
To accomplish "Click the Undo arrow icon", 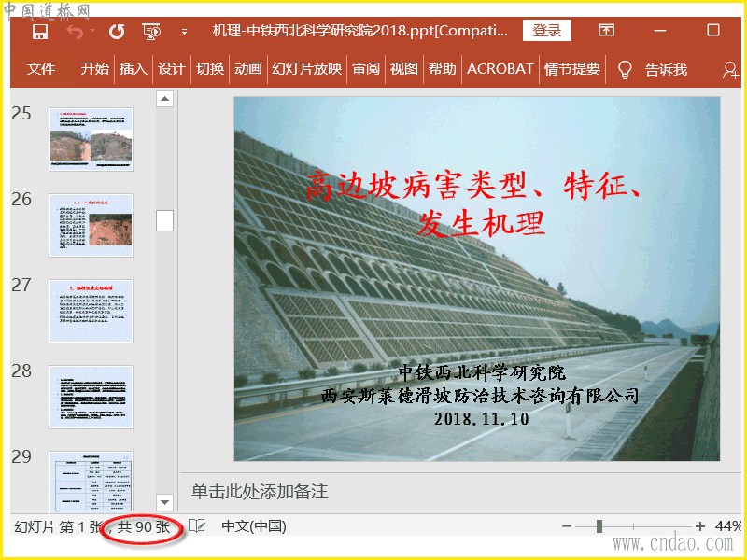I will [74, 32].
